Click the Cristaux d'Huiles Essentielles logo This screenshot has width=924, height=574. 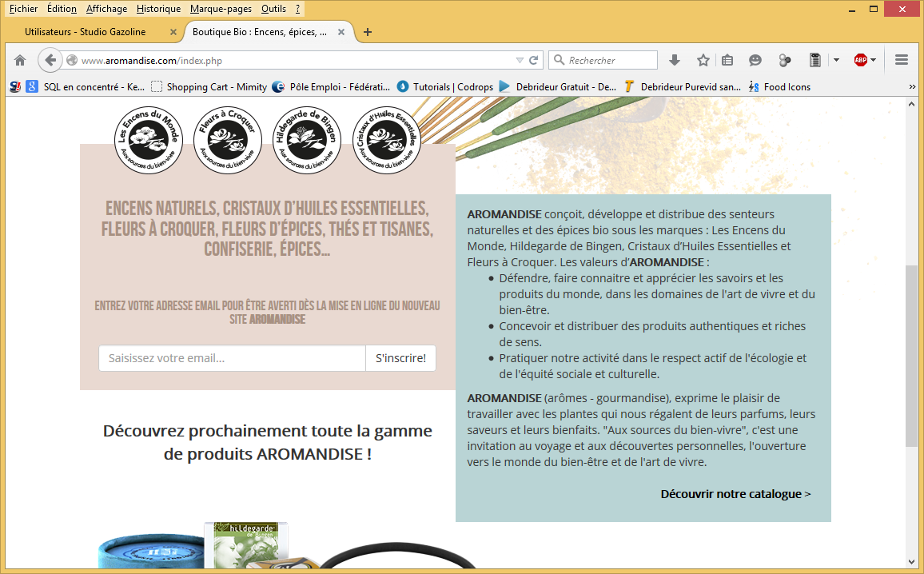(387, 140)
